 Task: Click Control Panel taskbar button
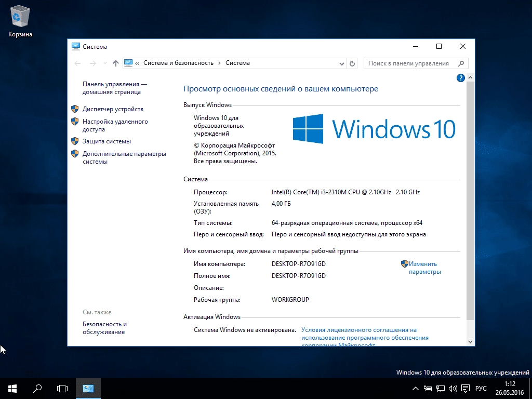[88, 389]
